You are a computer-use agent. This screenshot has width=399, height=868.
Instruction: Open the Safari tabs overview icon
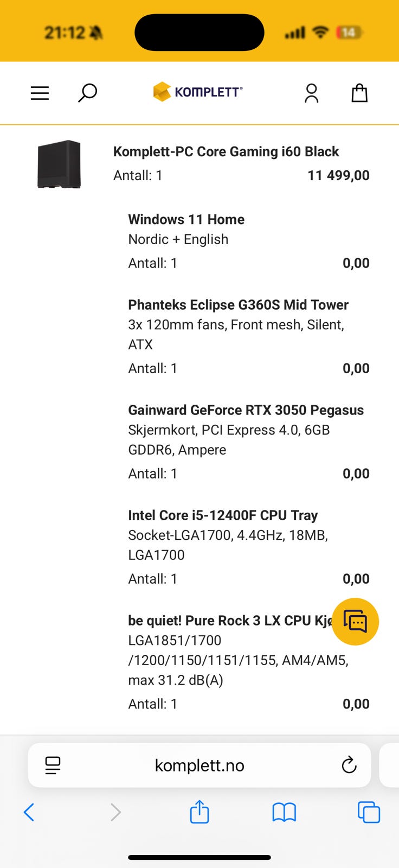(369, 812)
